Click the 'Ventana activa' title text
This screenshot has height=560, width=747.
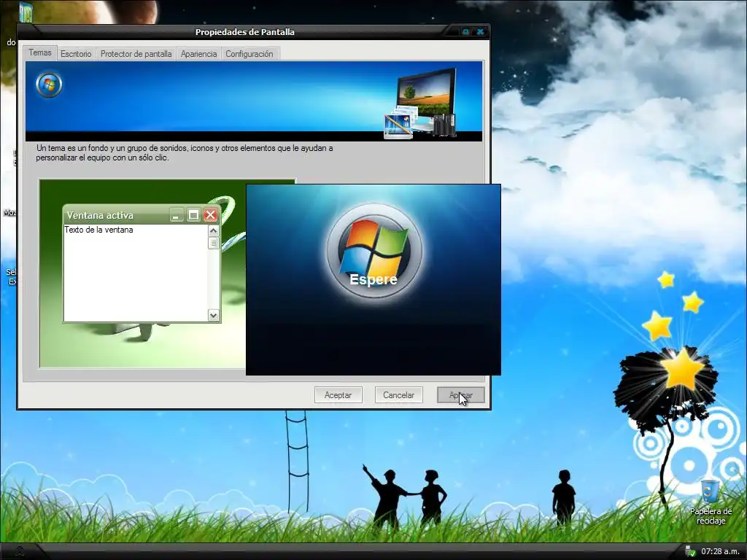coord(100,215)
